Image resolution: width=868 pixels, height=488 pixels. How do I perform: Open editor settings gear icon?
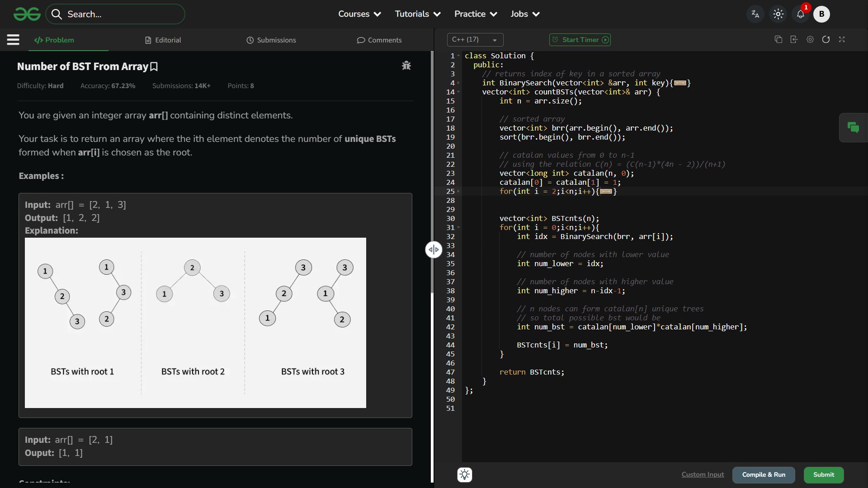pyautogui.click(x=810, y=40)
